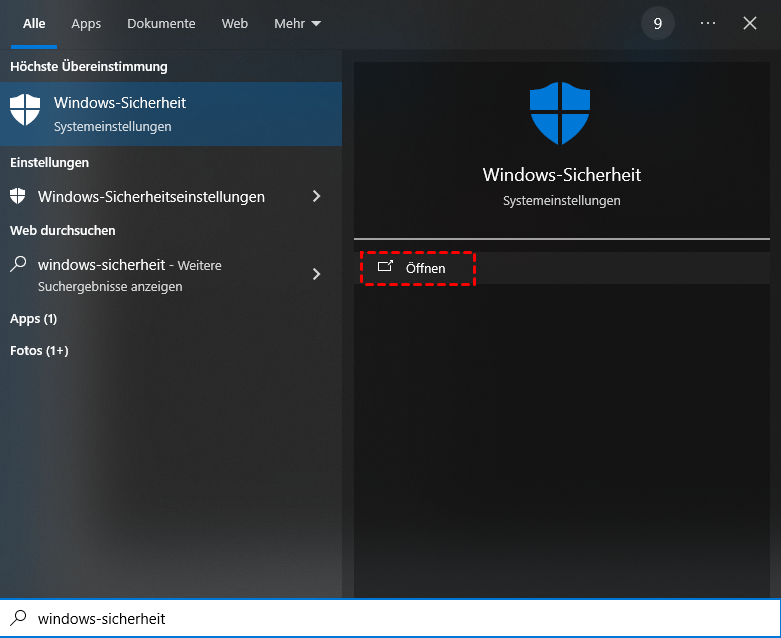Click the Windows-Sicherheit title in preview pane
Screen dimensions: 781x638
[x=561, y=175]
